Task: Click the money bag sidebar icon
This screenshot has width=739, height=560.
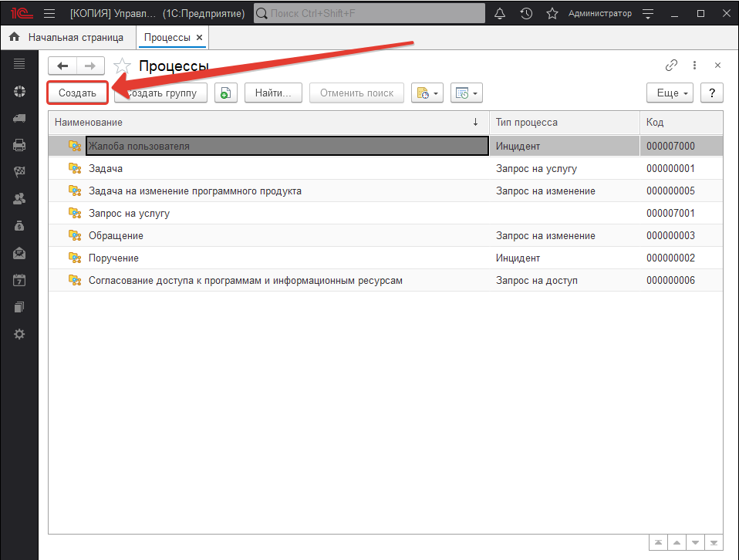Action: pos(19,226)
